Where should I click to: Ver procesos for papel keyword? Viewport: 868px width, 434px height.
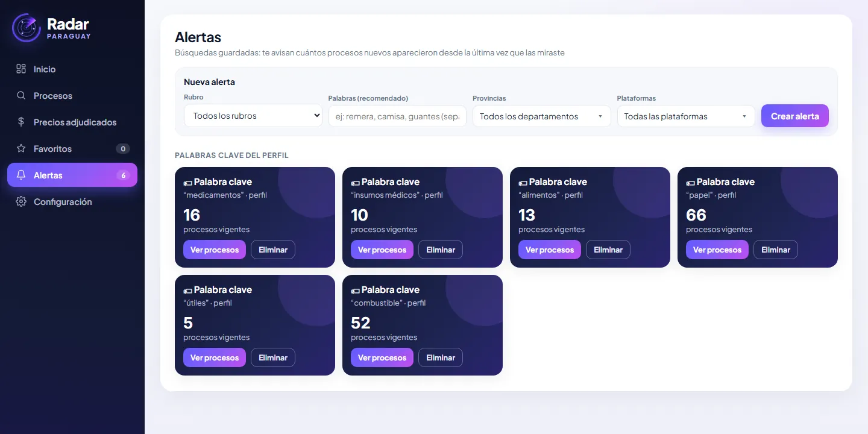tap(717, 250)
